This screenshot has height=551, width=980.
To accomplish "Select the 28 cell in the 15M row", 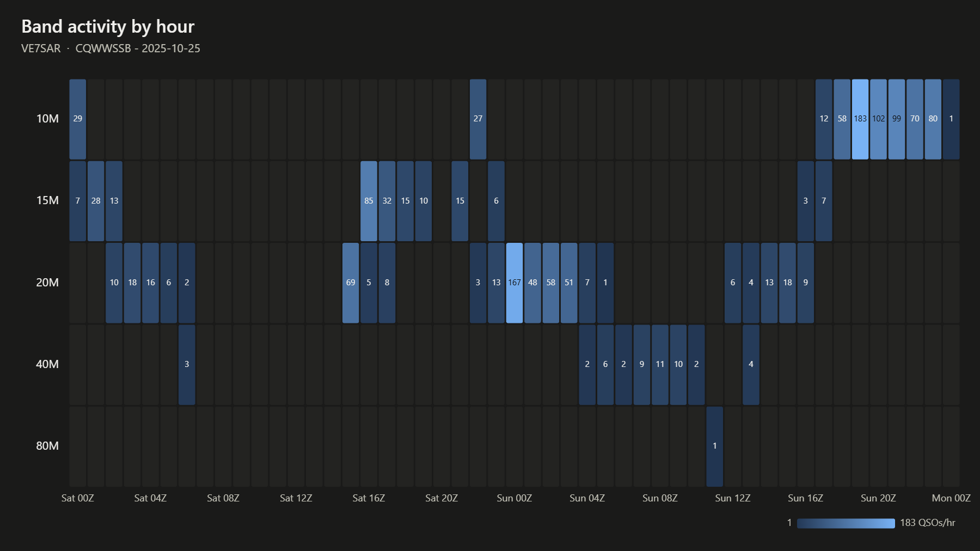I will click(x=96, y=201).
